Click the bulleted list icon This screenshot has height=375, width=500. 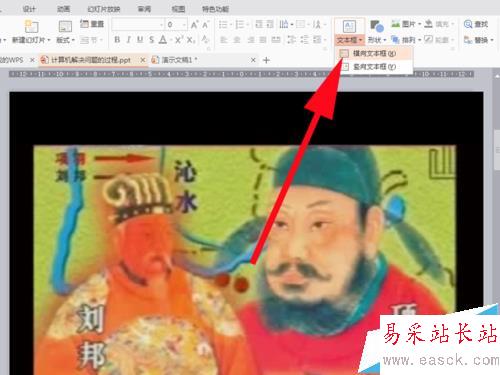223,24
